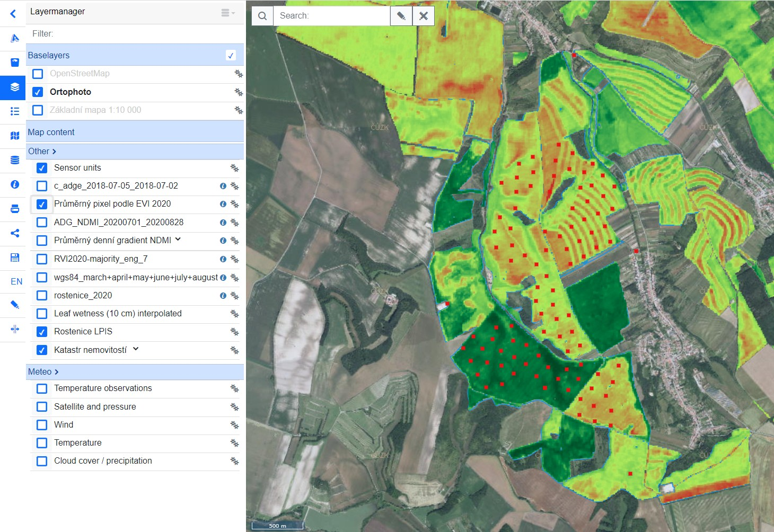
Task: Open settings gears for Katastr nemovitostí
Action: 234,350
